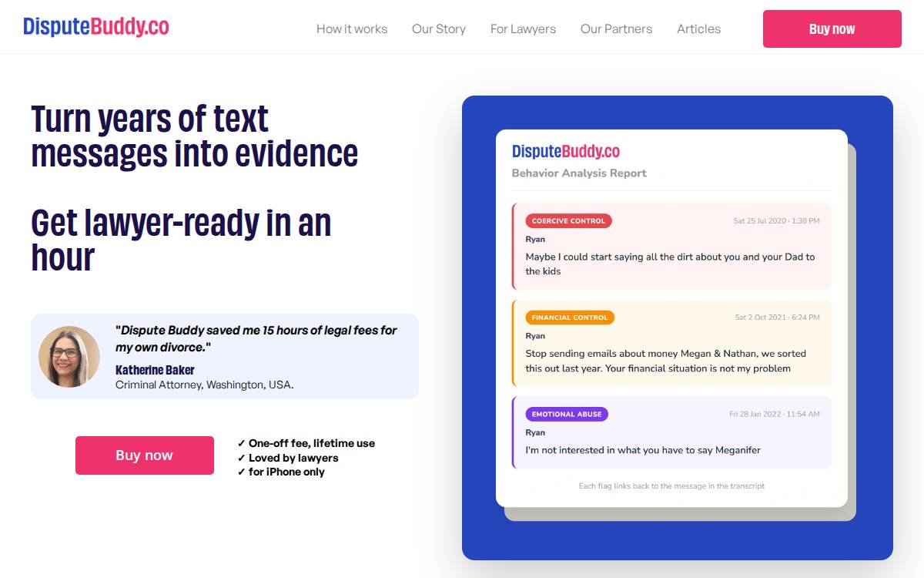Screen dimensions: 924x578
Task: Click the 'One-off fee, lifetime use' line
Action: (306, 443)
